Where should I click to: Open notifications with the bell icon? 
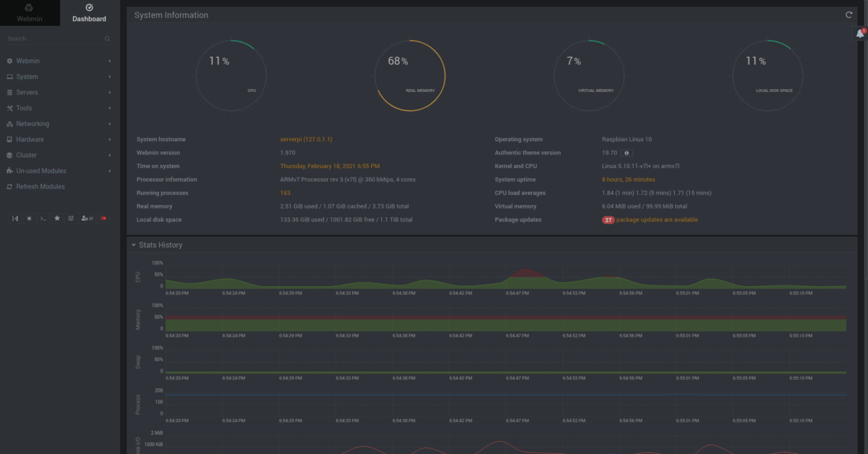pyautogui.click(x=860, y=33)
